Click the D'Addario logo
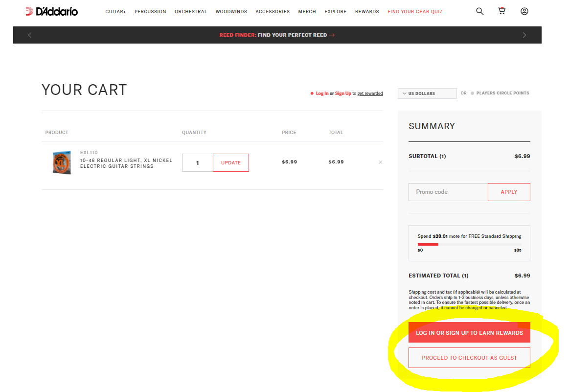This screenshot has width=569, height=392. click(51, 11)
